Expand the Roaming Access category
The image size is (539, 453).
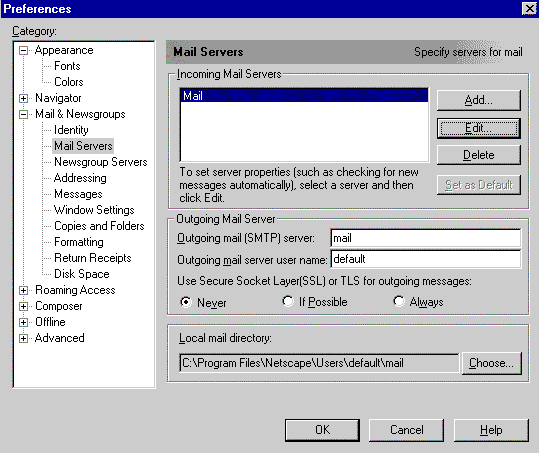23,290
